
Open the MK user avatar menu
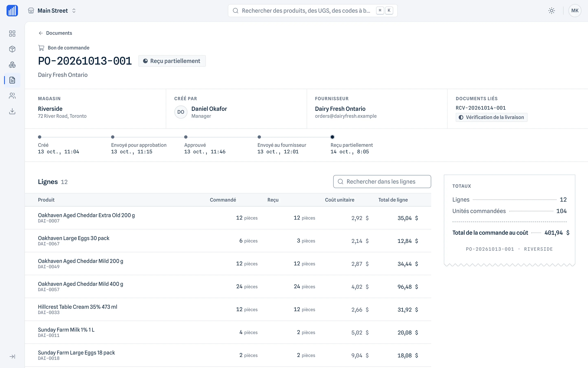575,10
